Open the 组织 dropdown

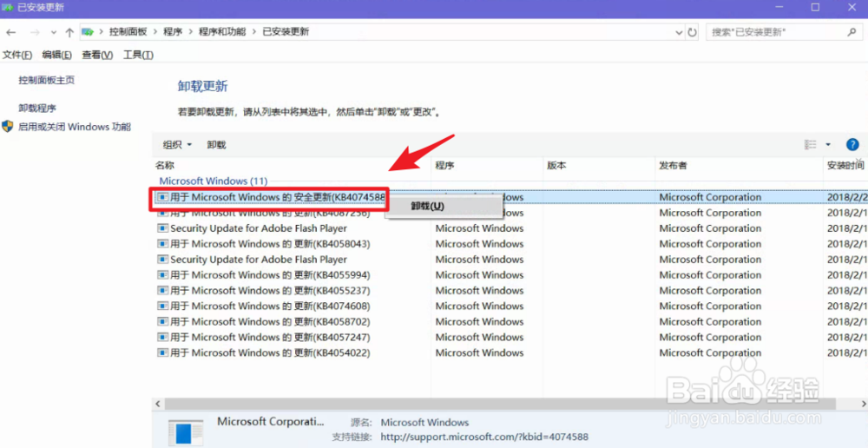point(177,145)
